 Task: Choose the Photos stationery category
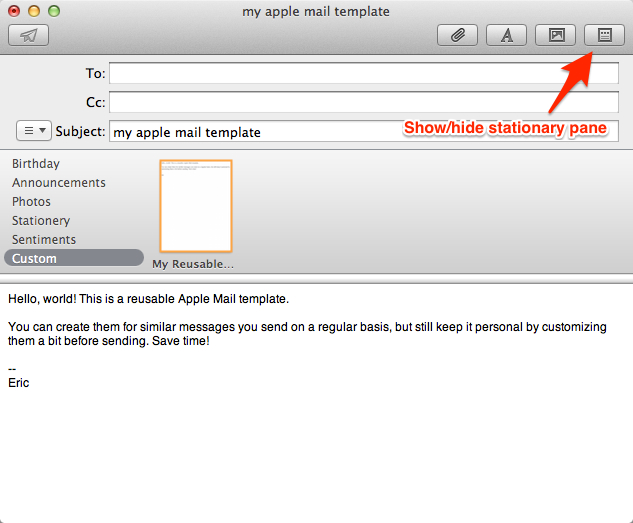[x=31, y=201]
